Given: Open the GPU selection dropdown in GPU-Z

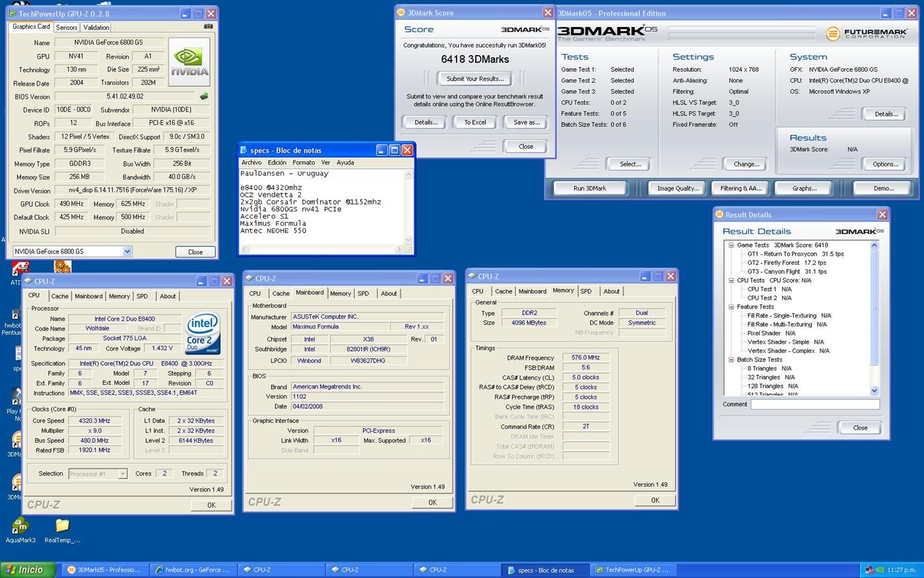Looking at the screenshot, I should [x=127, y=251].
